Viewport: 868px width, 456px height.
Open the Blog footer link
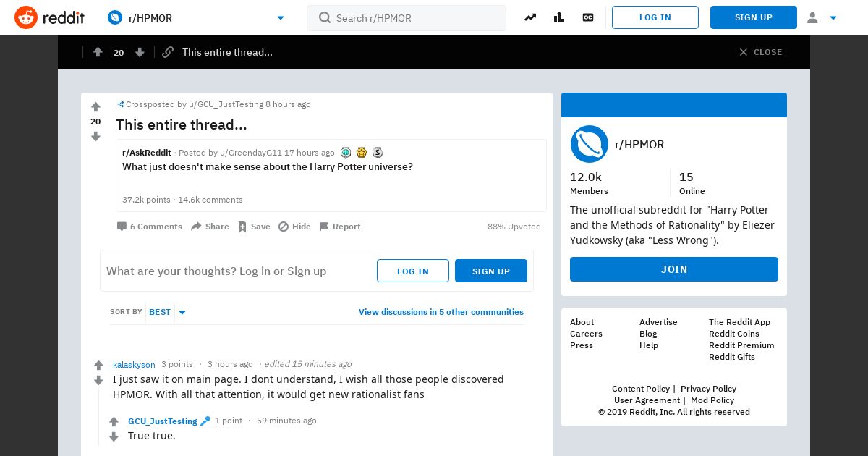click(648, 334)
